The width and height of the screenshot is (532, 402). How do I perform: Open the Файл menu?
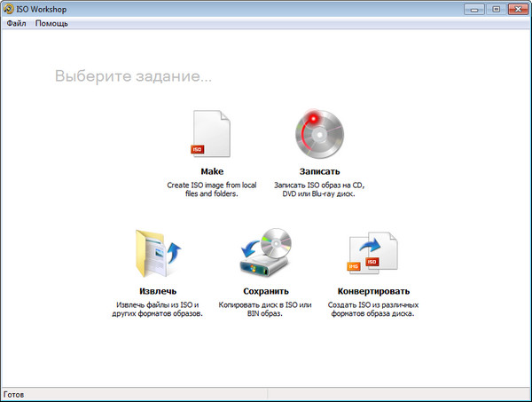pyautogui.click(x=16, y=23)
